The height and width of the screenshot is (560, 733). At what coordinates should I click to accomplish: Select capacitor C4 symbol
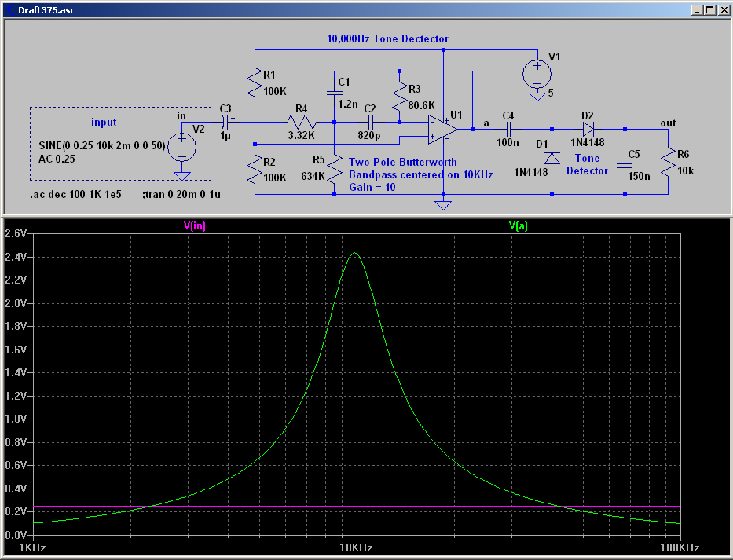[x=508, y=129]
